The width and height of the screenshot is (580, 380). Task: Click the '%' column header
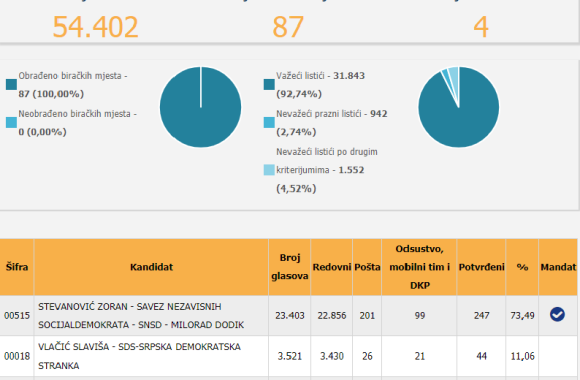(x=522, y=267)
